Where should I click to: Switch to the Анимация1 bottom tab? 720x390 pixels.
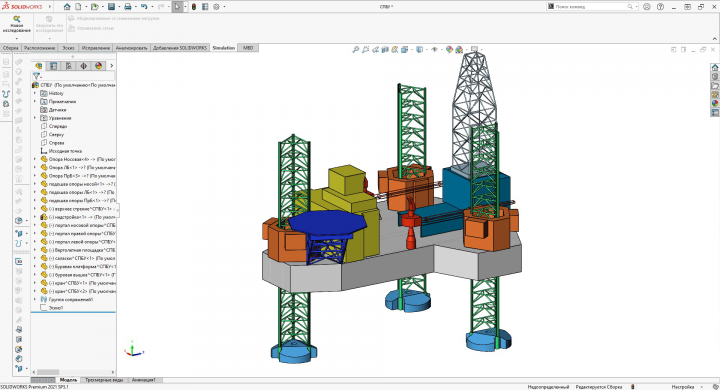144,380
